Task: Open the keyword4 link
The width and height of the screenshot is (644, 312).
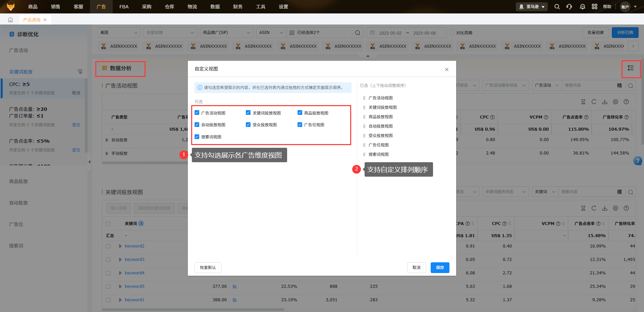Action: pos(135,273)
